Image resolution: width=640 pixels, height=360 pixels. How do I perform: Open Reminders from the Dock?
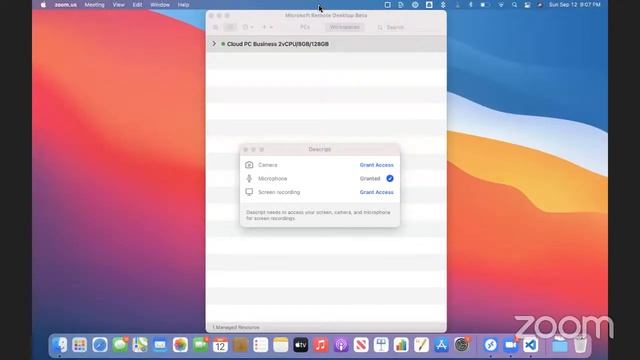(x=260, y=345)
